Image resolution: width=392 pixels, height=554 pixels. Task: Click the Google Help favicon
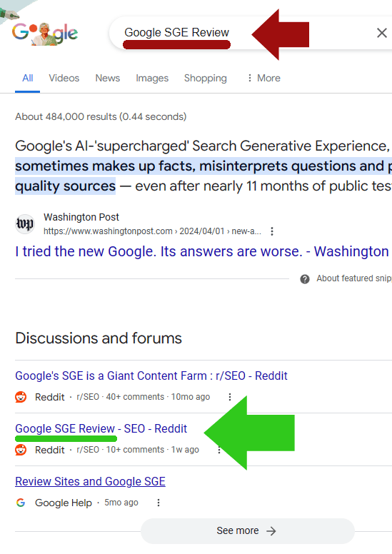[21, 503]
